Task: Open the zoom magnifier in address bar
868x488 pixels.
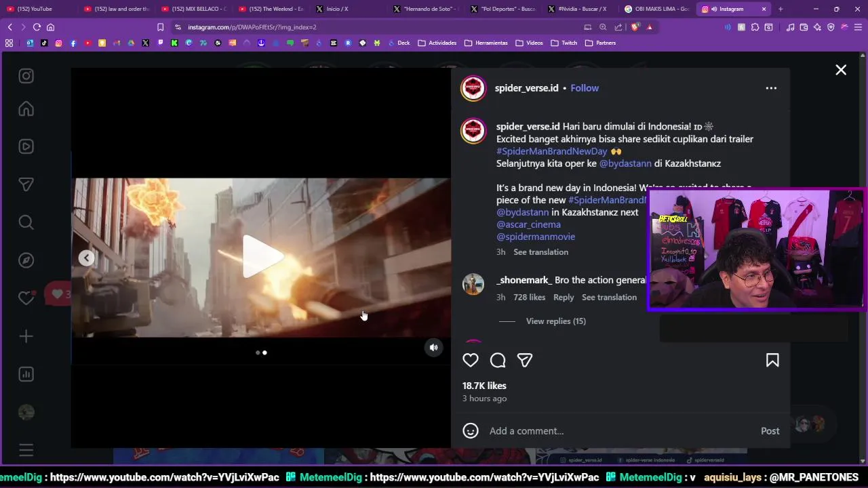Action: pos(603,27)
